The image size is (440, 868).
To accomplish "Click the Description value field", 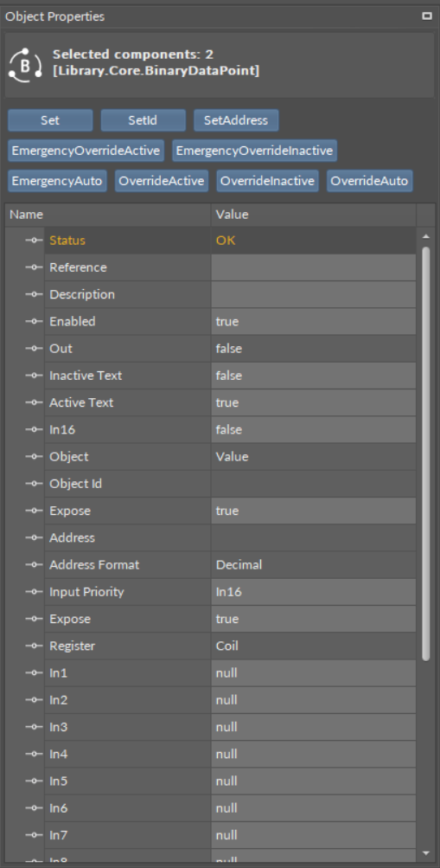I will coord(314,294).
